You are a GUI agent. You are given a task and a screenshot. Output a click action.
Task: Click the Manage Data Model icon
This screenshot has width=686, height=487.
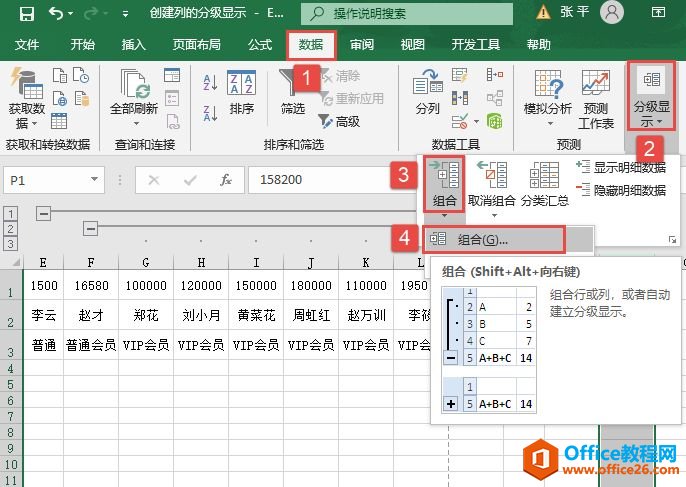tap(495, 121)
